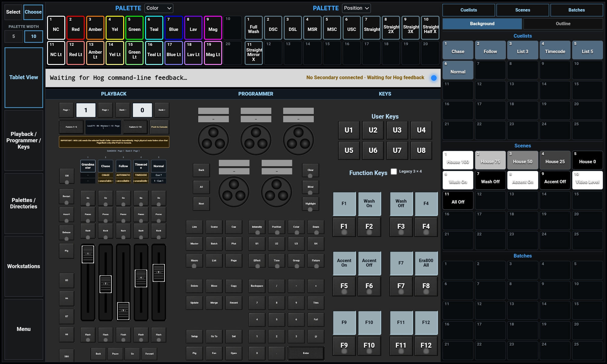Screen dimensions: 607x364
Task: Click the Record key
Action: coord(234,303)
